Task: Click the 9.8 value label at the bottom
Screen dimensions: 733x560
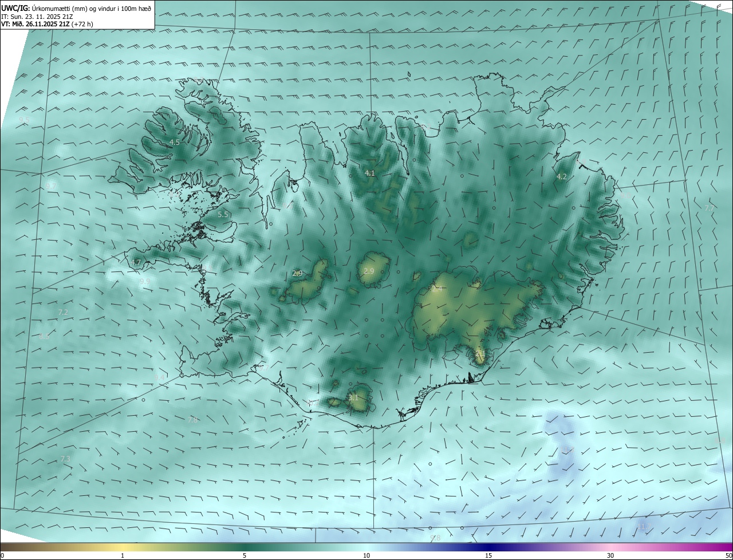Action: click(x=435, y=538)
